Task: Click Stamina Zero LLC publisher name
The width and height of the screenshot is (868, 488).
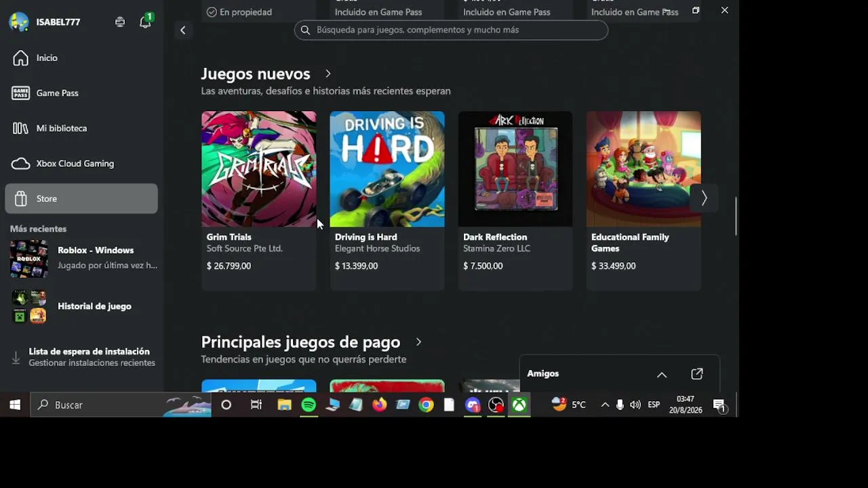Action: (497, 249)
